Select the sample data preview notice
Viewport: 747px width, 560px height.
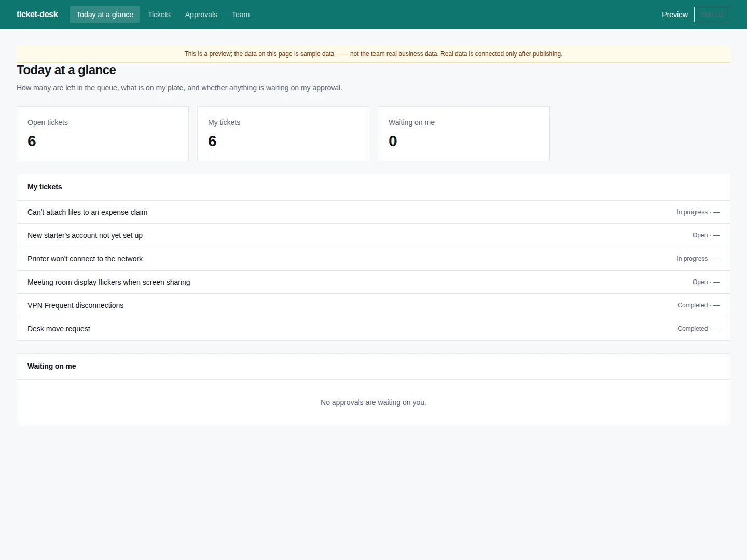coord(374,54)
